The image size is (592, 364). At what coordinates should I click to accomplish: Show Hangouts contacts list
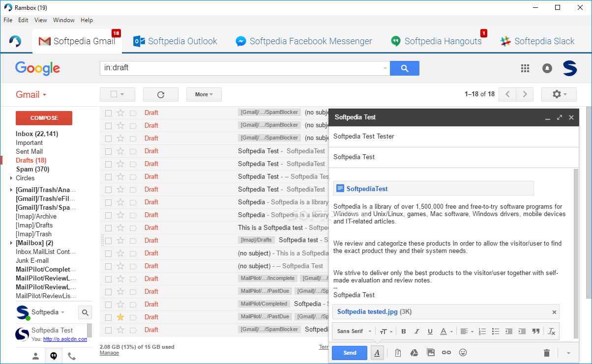point(35,357)
